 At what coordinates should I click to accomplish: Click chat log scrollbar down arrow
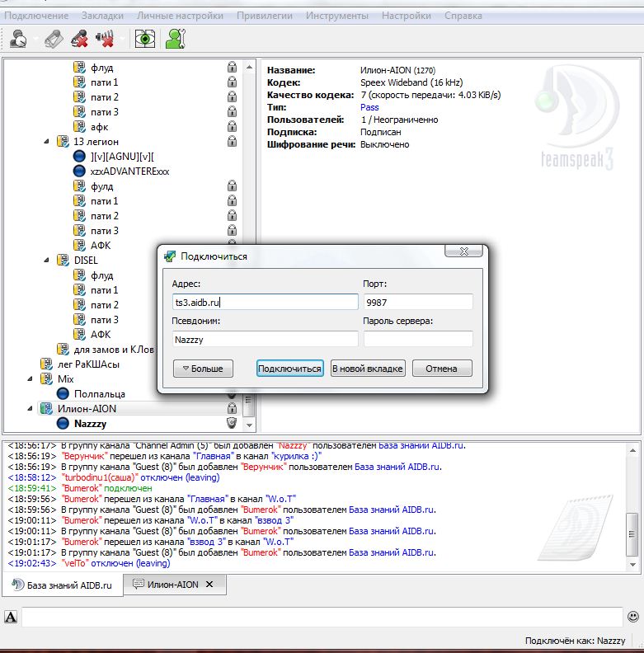[x=632, y=565]
